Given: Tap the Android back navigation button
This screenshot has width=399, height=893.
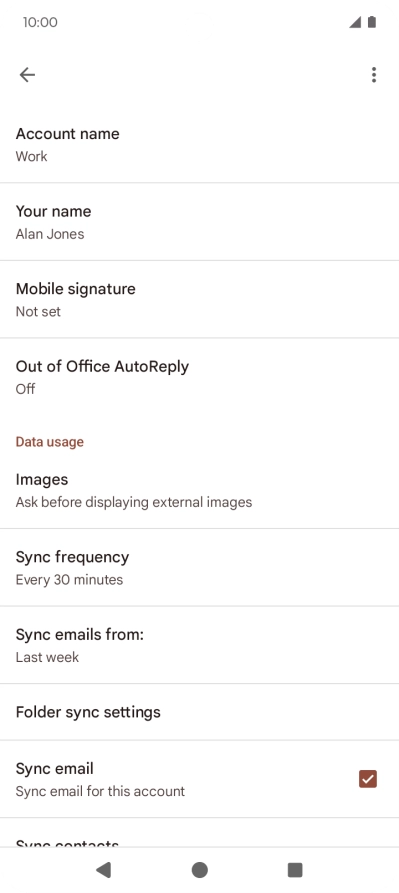Looking at the screenshot, I should [x=104, y=870].
